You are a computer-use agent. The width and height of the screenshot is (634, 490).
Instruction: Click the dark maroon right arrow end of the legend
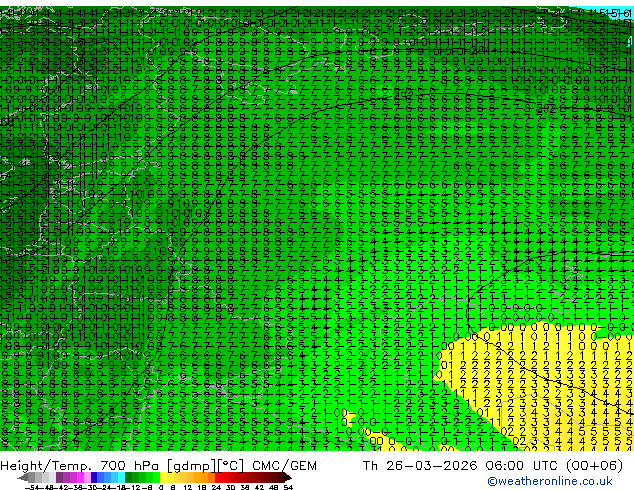point(287,477)
